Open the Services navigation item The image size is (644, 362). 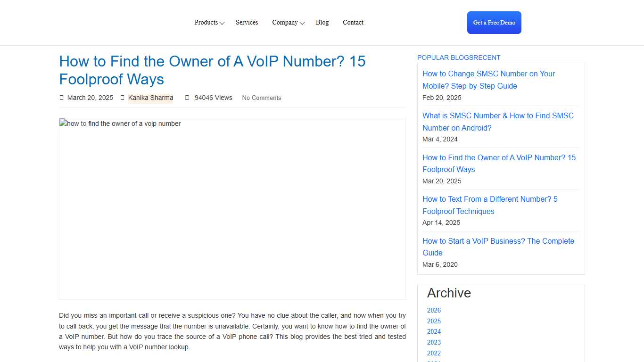click(x=247, y=22)
